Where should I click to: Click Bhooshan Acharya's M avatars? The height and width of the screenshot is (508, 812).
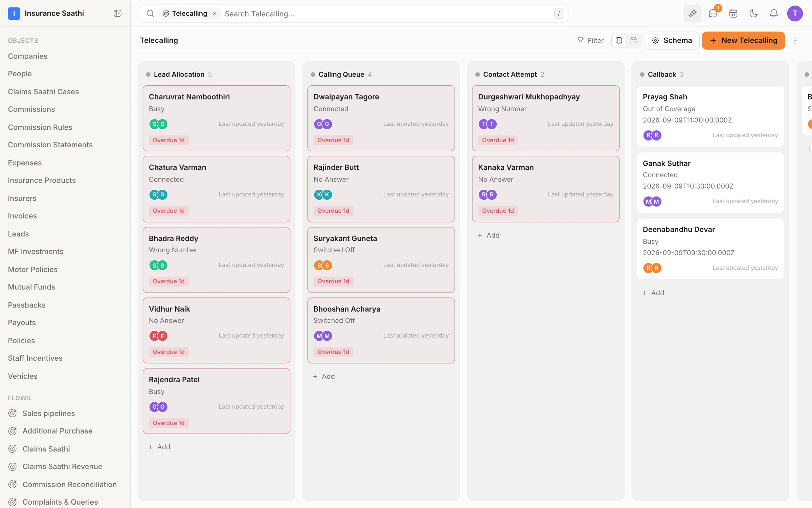click(323, 336)
